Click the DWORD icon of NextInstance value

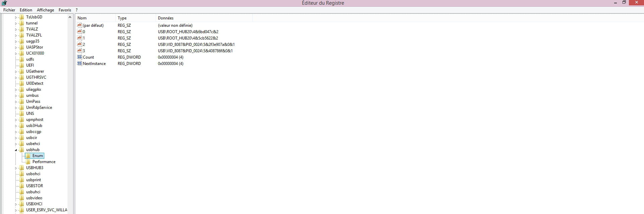[79, 63]
